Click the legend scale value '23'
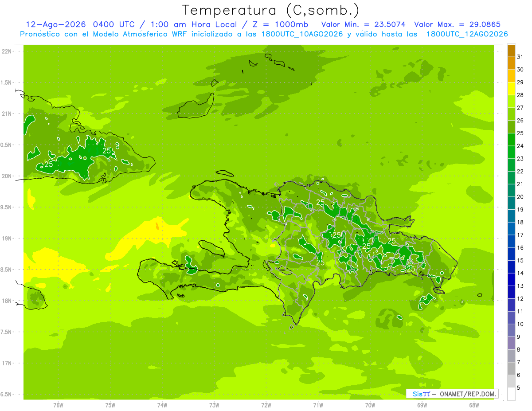532x411 pixels. (520, 159)
